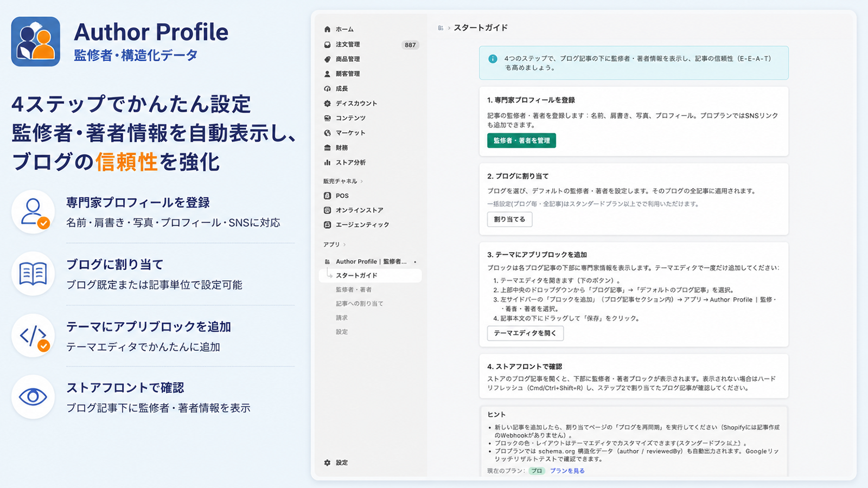Click the 現在のプラン label
This screenshot has height=488, width=868.
pyautogui.click(x=506, y=471)
